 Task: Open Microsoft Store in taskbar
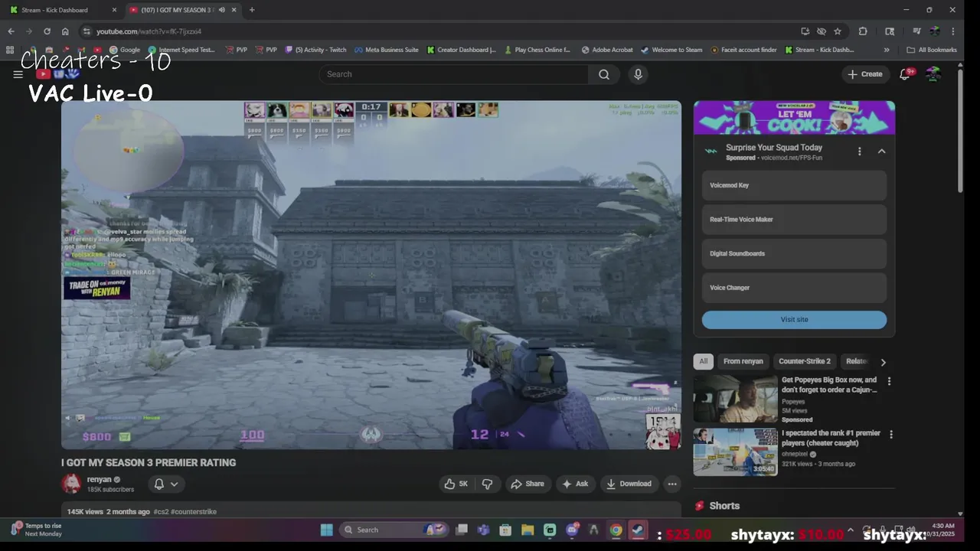[505, 530]
